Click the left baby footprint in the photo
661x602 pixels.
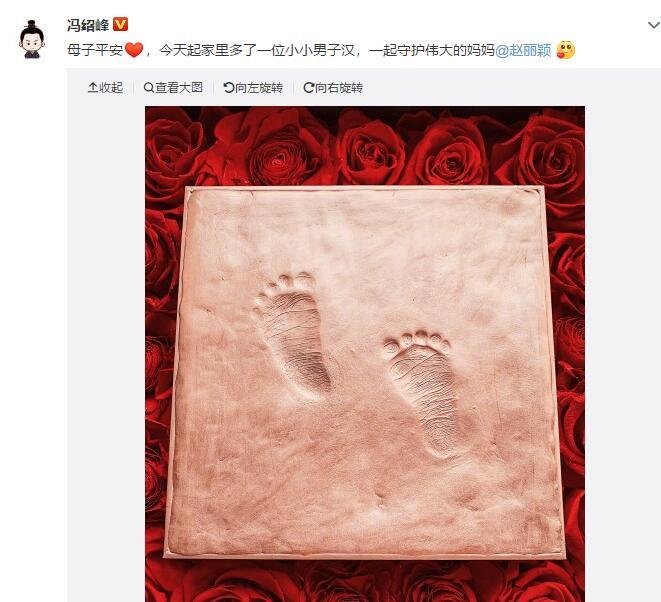(291, 332)
